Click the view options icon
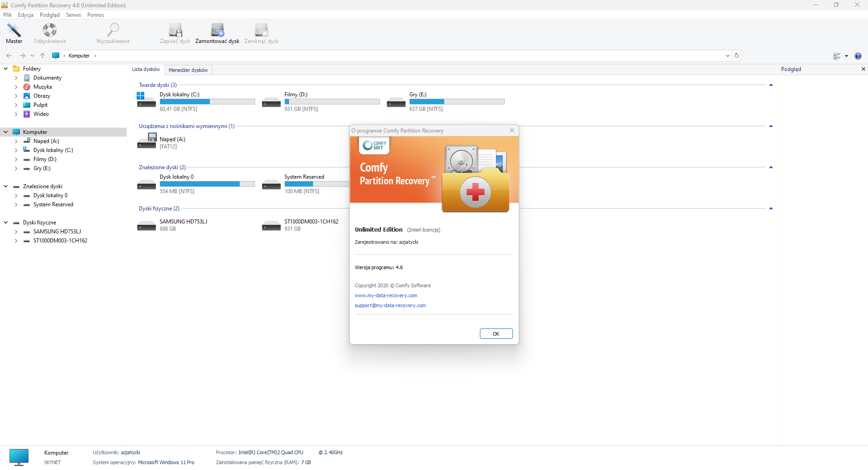The image size is (868, 470). pos(837,56)
